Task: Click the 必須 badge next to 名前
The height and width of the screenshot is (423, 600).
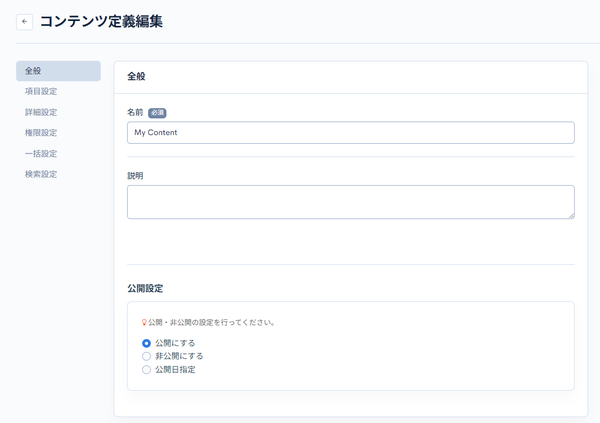Action: pos(157,113)
